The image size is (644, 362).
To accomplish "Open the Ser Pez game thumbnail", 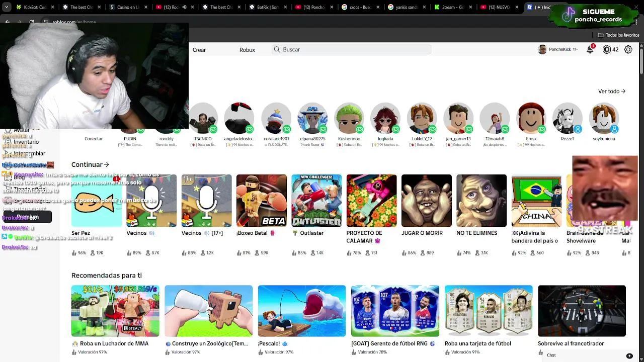I will click(97, 201).
